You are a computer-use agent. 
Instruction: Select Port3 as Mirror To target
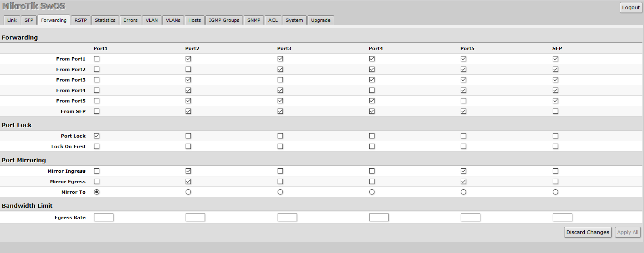(280, 192)
